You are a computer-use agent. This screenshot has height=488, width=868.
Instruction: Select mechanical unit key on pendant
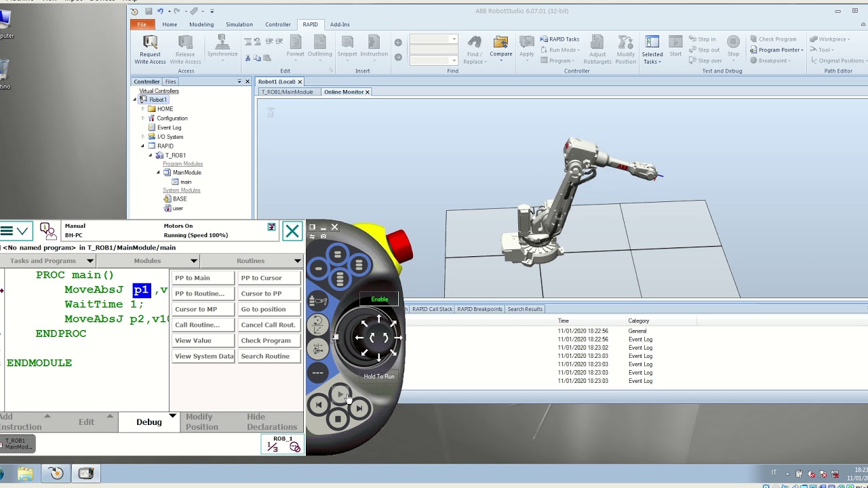[x=317, y=302]
